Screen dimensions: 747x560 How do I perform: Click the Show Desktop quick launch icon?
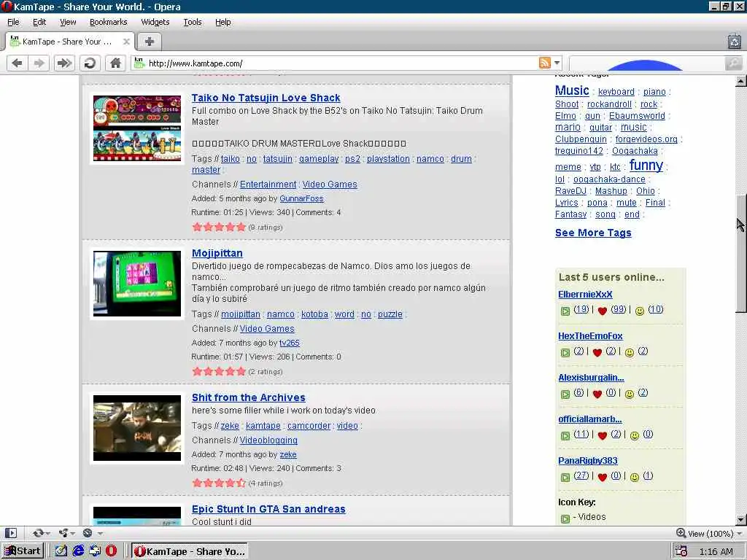pos(61,551)
